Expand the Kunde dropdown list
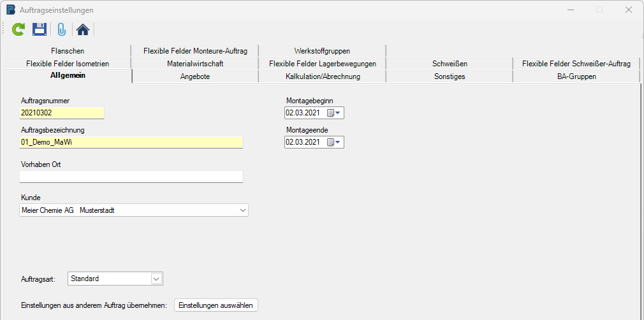The image size is (644, 320). coord(242,210)
